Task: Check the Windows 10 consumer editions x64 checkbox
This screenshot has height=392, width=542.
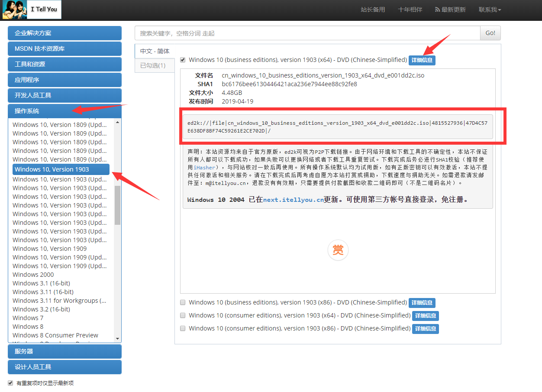Action: click(x=183, y=315)
